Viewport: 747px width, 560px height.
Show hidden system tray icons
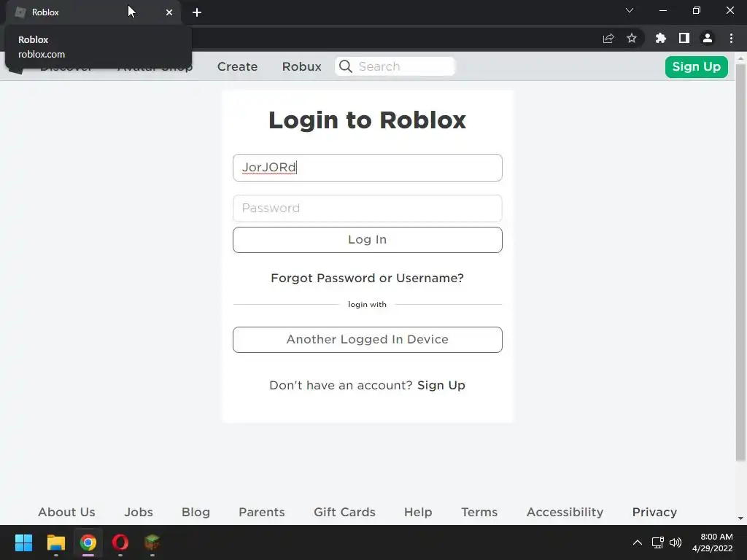point(638,542)
